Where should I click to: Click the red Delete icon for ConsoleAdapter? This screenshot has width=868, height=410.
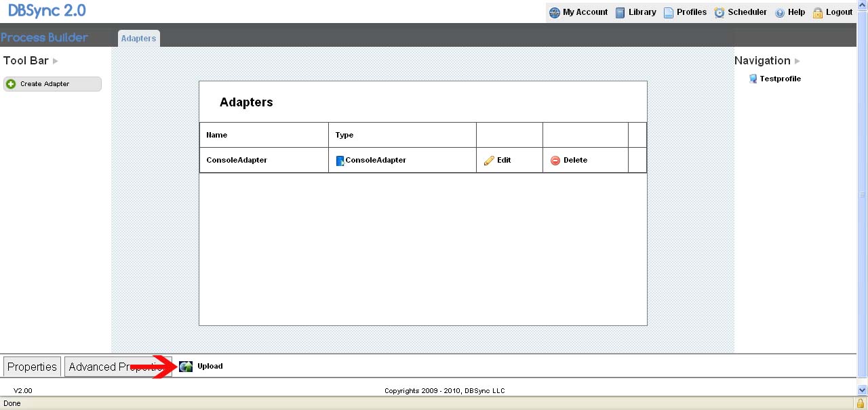555,161
